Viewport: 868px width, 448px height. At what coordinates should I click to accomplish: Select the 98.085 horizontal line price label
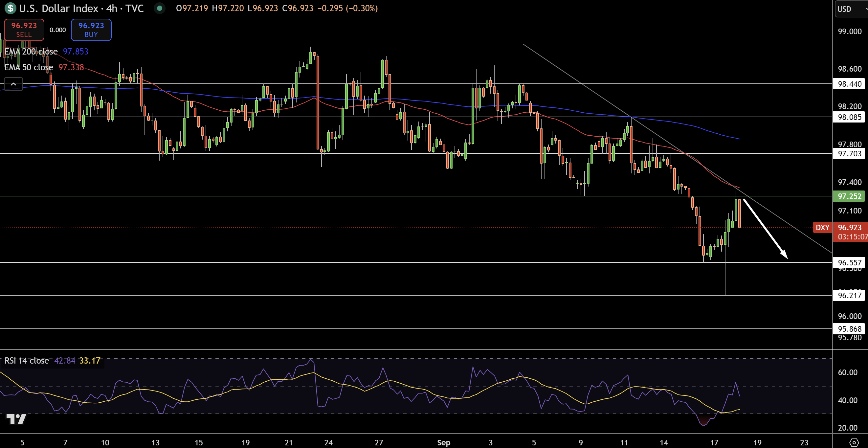click(x=850, y=117)
